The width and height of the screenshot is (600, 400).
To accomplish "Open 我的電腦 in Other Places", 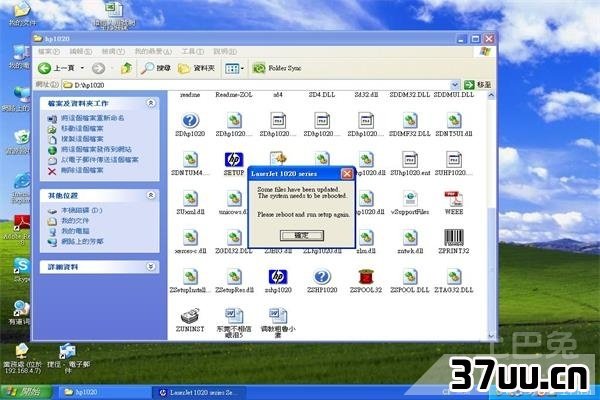I will point(75,231).
